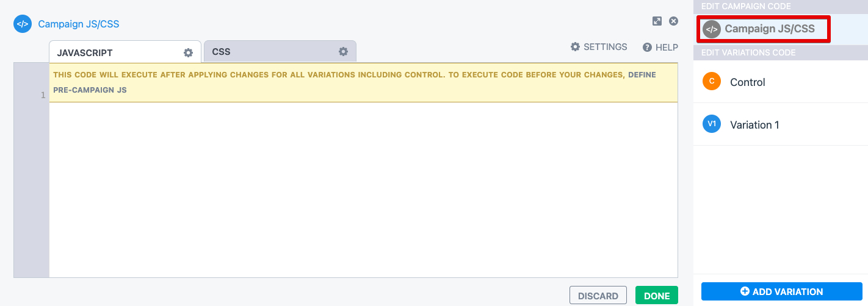
Task: Expand the code editor to fullscreen
Action: click(x=657, y=21)
